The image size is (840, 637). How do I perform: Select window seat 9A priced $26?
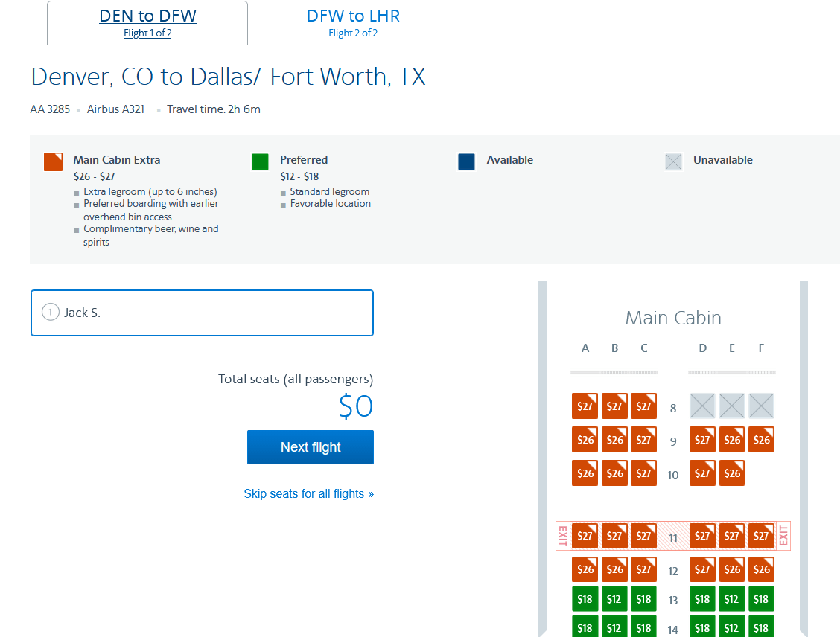585,440
